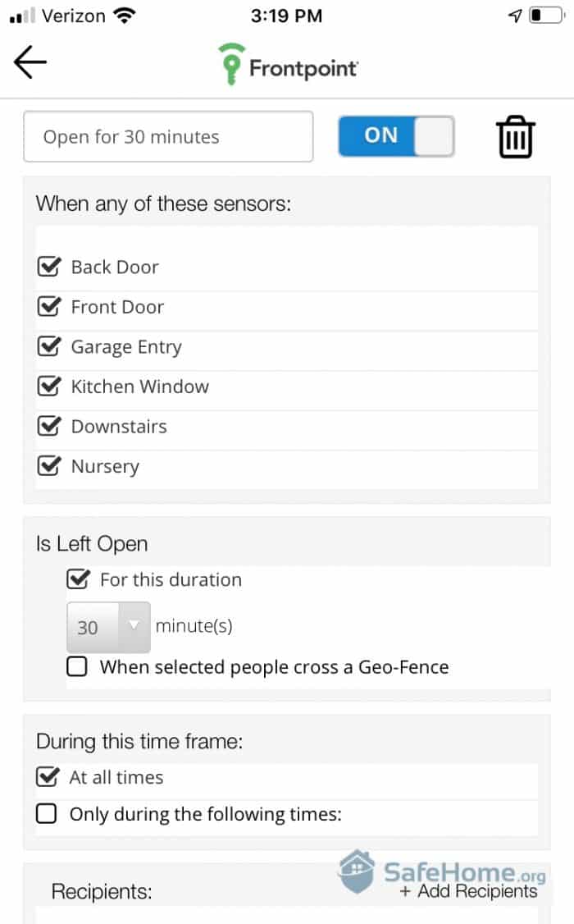Tap the location arrow status icon
574x924 pixels.
[x=515, y=16]
